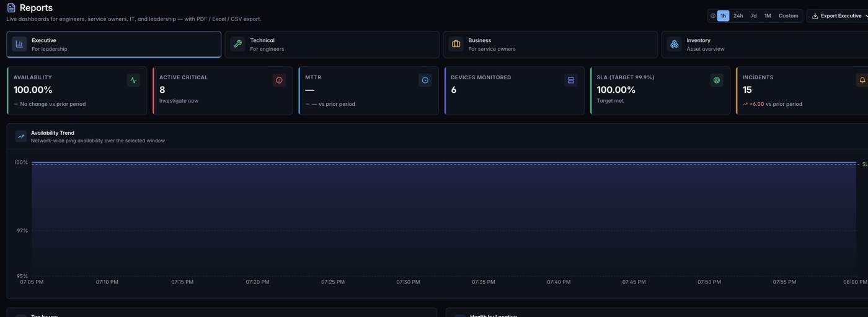This screenshot has height=317, width=868.
Task: Click the SLA target icon
Action: [717, 80]
